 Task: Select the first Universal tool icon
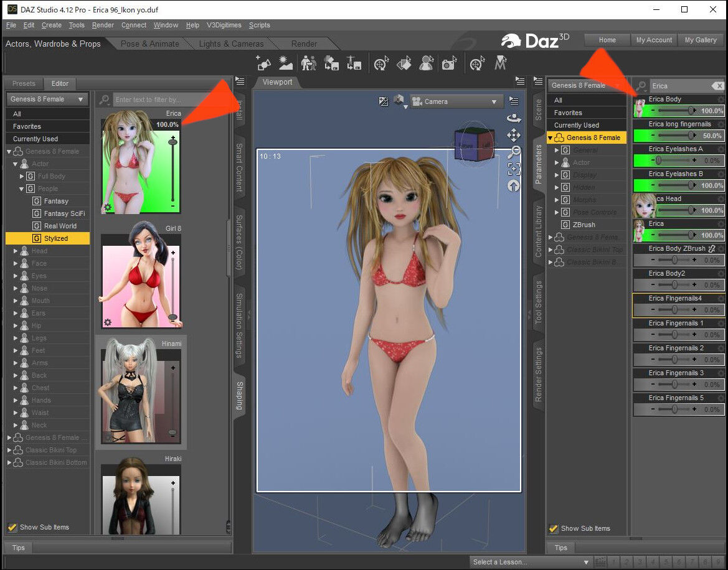coord(381,63)
